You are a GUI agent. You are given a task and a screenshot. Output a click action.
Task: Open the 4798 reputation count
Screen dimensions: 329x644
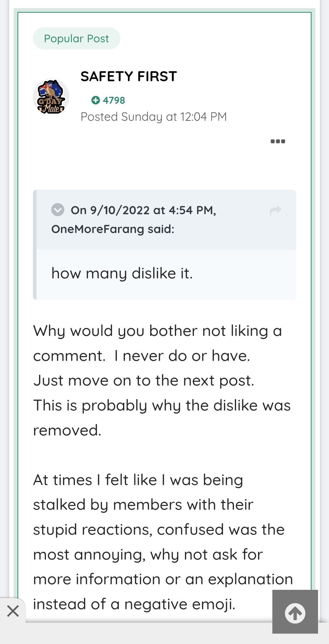click(114, 100)
